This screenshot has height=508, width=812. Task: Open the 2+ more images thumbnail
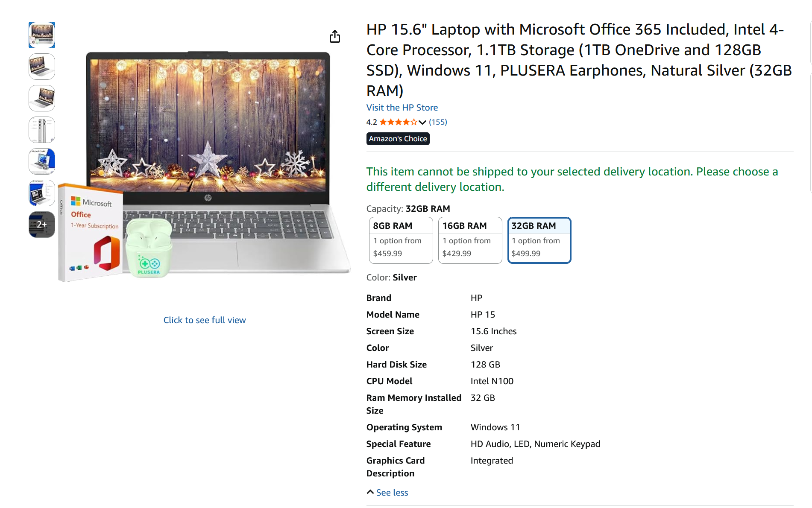[x=42, y=225]
